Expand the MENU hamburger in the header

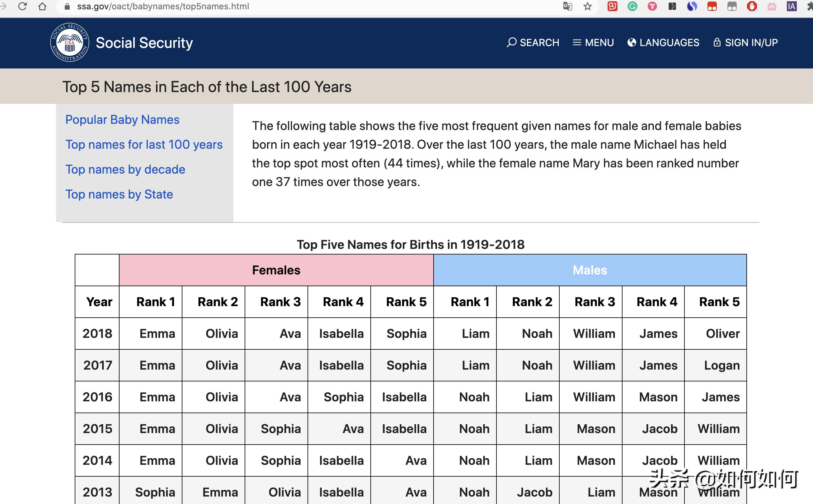[593, 43]
